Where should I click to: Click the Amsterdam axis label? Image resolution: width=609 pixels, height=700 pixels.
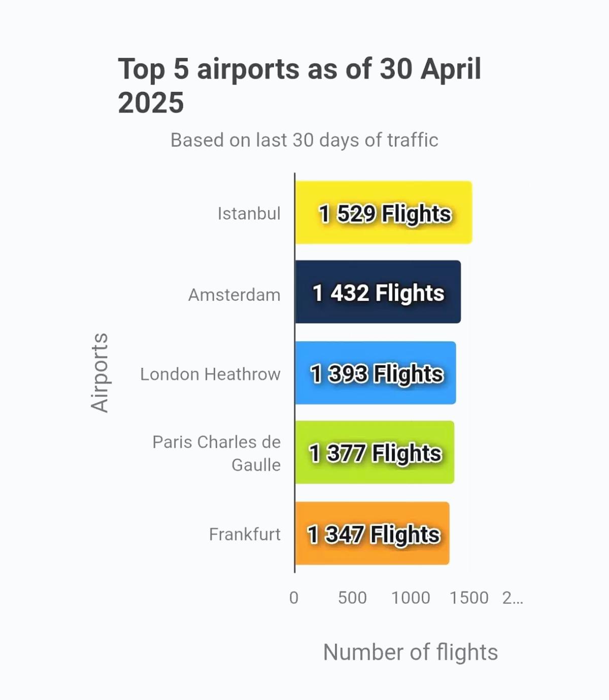[234, 295]
